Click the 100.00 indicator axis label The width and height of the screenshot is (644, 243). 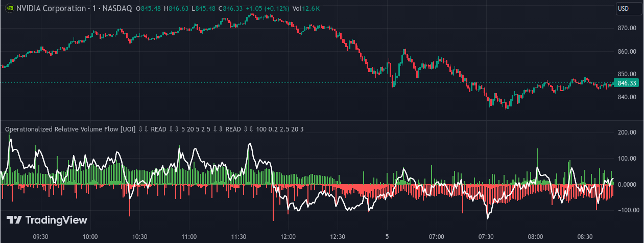[x=627, y=159]
